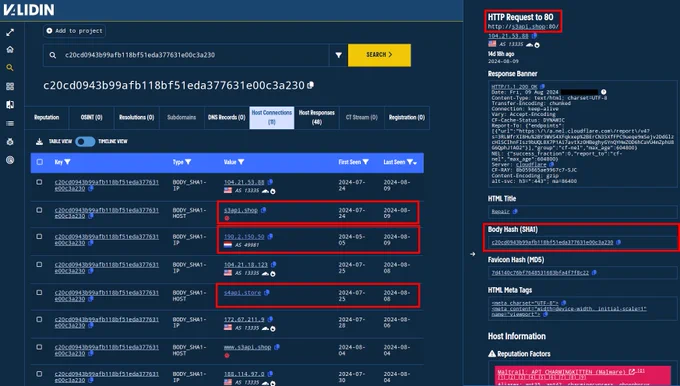680x386 pixels.
Task: Copy the HTML Title Repair value
Action: (515, 212)
